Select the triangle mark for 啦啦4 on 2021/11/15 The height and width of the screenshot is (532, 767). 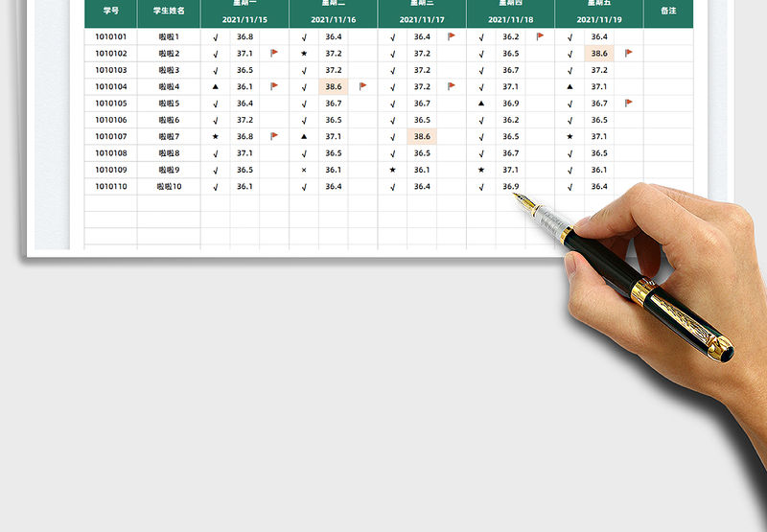coord(215,87)
